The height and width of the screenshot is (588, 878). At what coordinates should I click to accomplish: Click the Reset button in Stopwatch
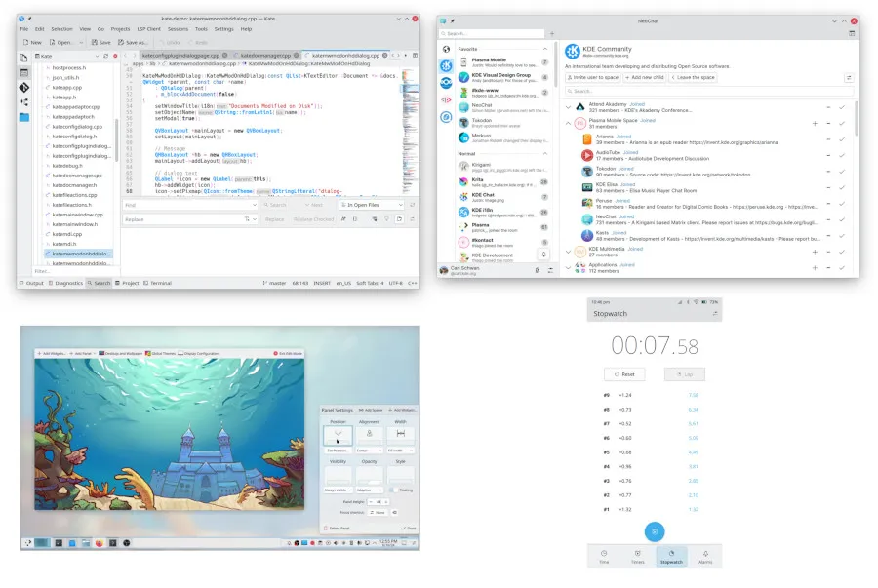click(x=624, y=374)
